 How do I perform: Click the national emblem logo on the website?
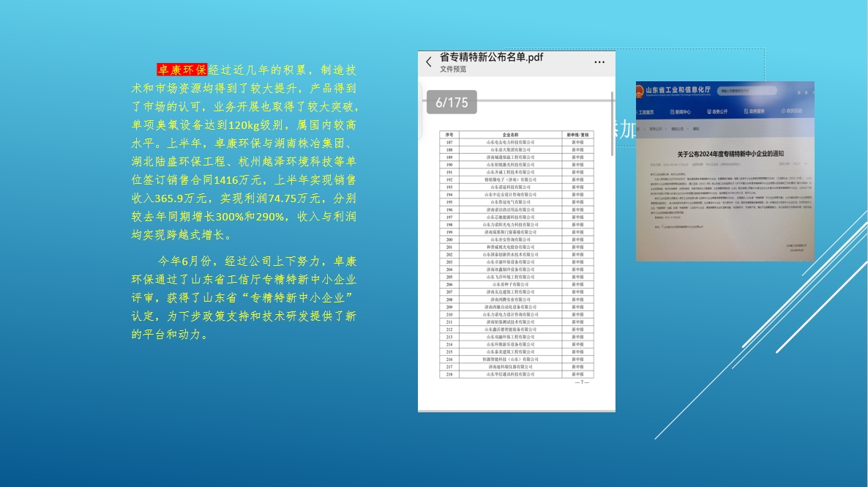640,91
